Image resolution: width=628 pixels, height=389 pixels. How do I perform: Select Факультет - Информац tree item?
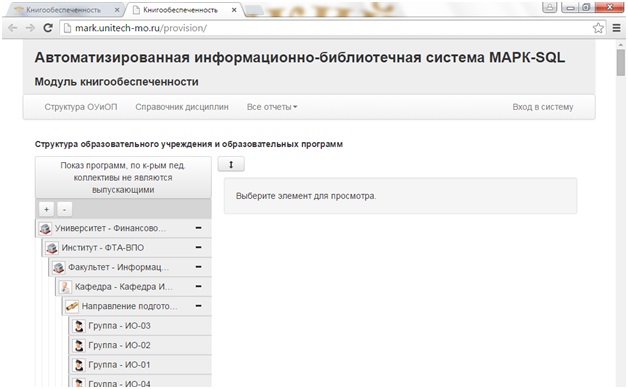coord(130,267)
